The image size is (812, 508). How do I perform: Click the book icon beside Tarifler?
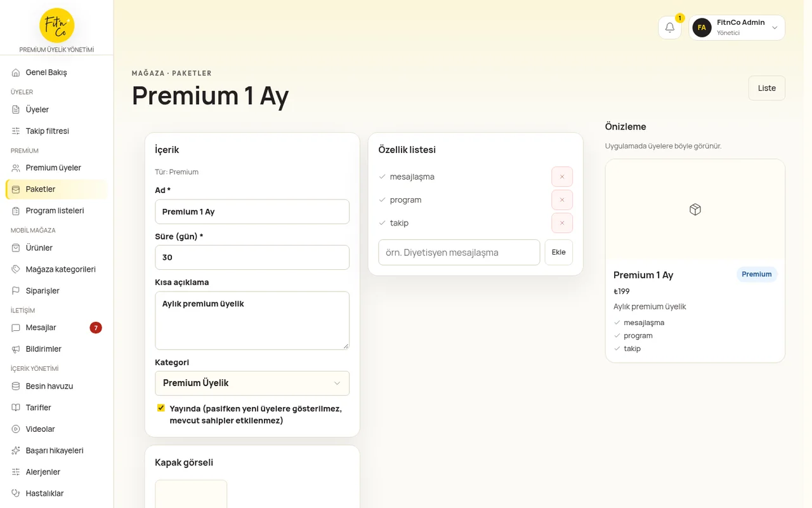(x=16, y=408)
